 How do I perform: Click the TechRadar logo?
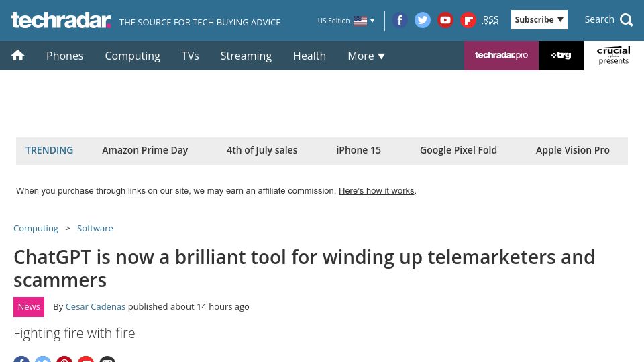(61, 20)
